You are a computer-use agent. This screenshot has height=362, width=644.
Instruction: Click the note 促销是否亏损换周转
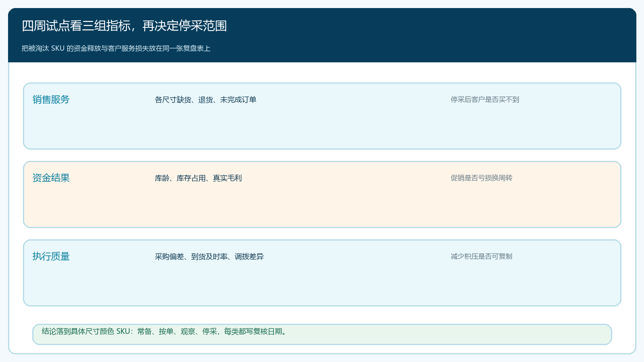point(481,178)
